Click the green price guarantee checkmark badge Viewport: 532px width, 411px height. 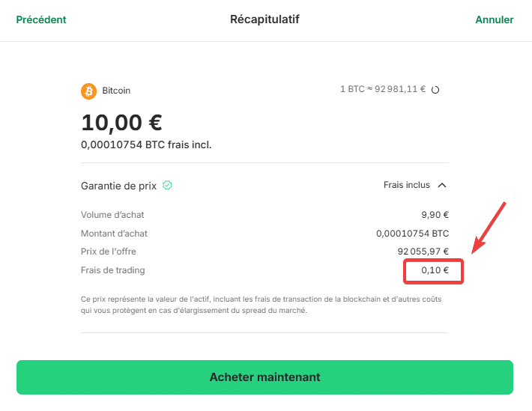coord(167,185)
